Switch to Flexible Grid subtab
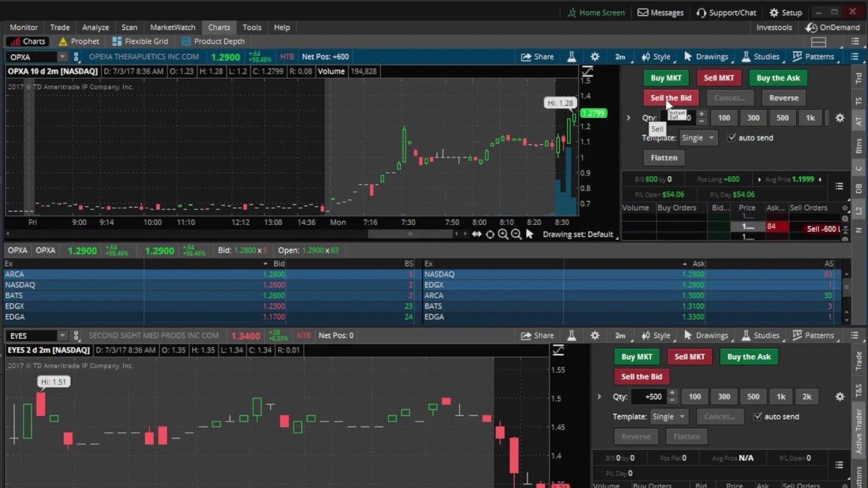Screen dimensions: 868x488 tap(140, 41)
